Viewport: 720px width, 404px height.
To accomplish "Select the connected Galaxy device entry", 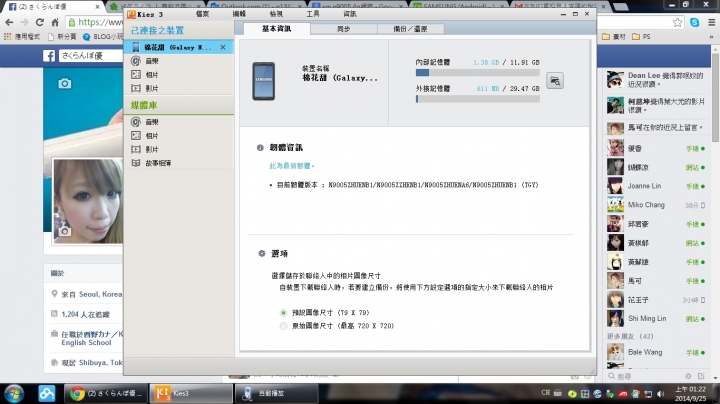I will 178,47.
